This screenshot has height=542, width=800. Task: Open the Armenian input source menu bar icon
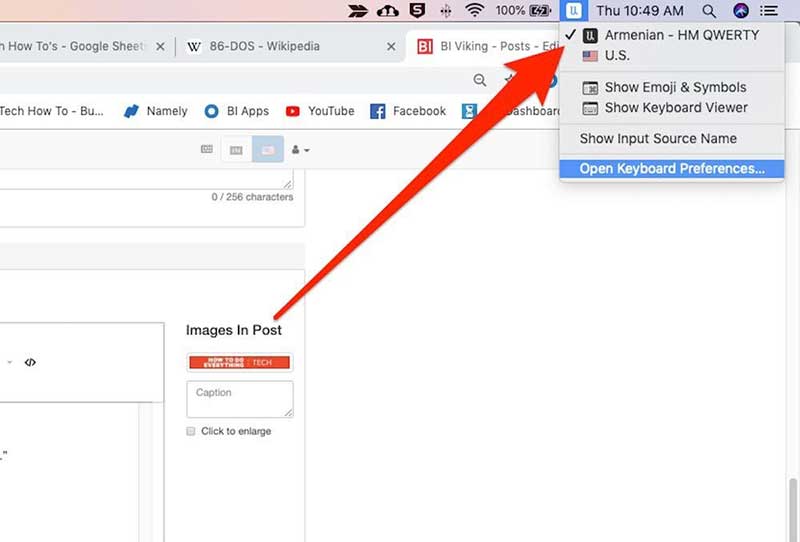click(x=573, y=11)
